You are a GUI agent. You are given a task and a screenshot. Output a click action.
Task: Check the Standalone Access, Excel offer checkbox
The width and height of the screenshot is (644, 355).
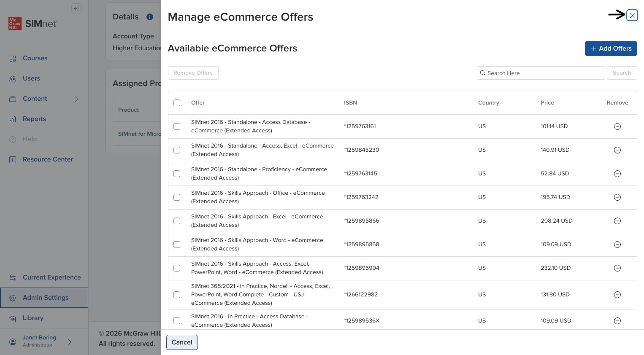177,150
